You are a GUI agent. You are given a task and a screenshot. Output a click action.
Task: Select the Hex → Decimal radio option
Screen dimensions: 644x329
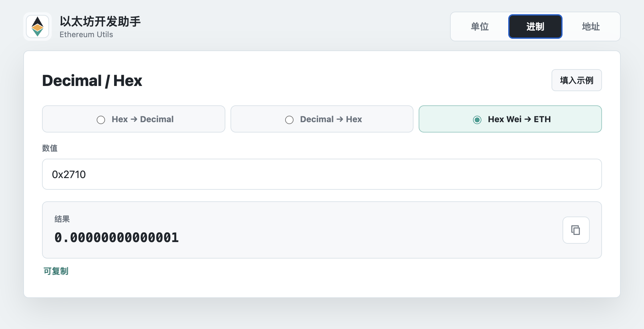pos(134,119)
